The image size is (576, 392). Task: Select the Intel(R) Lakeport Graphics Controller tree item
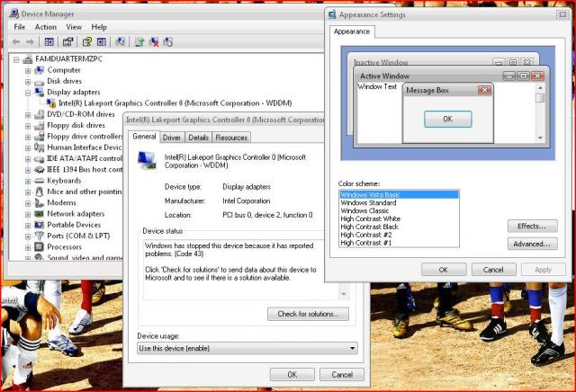(175, 103)
